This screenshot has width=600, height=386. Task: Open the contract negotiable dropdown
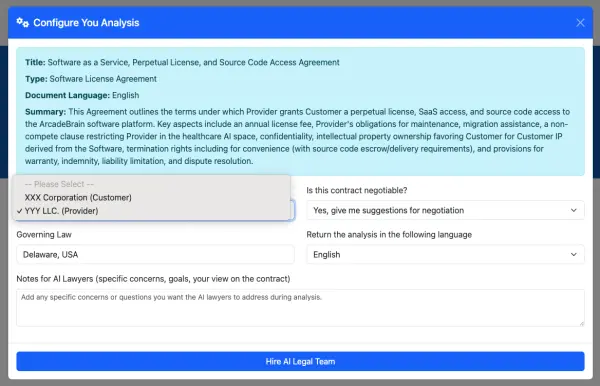click(x=445, y=210)
